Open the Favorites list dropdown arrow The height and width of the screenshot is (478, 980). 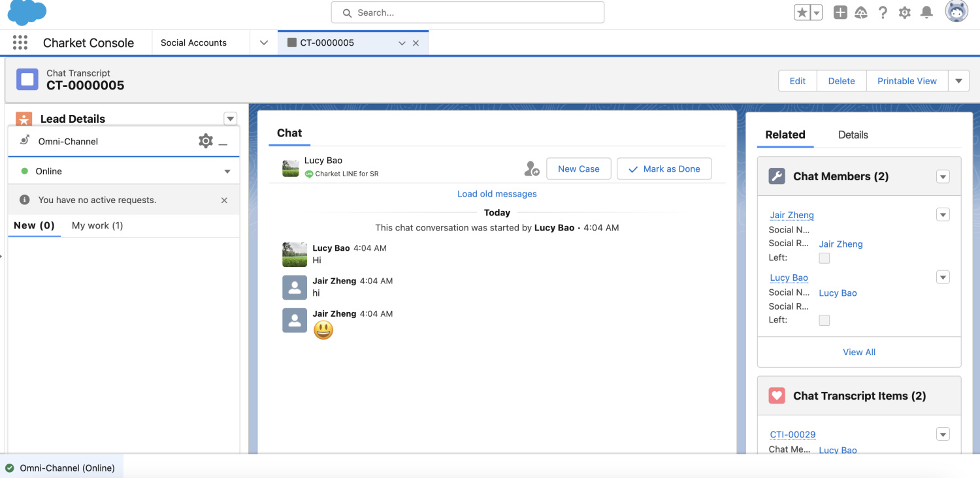click(817, 12)
